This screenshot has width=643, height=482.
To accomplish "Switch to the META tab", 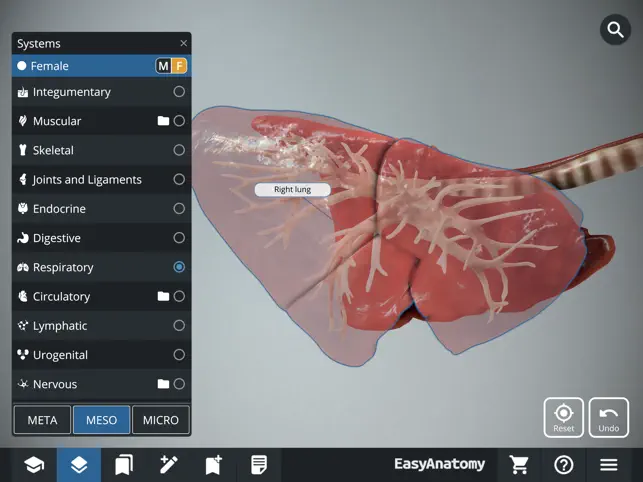I will coord(42,420).
